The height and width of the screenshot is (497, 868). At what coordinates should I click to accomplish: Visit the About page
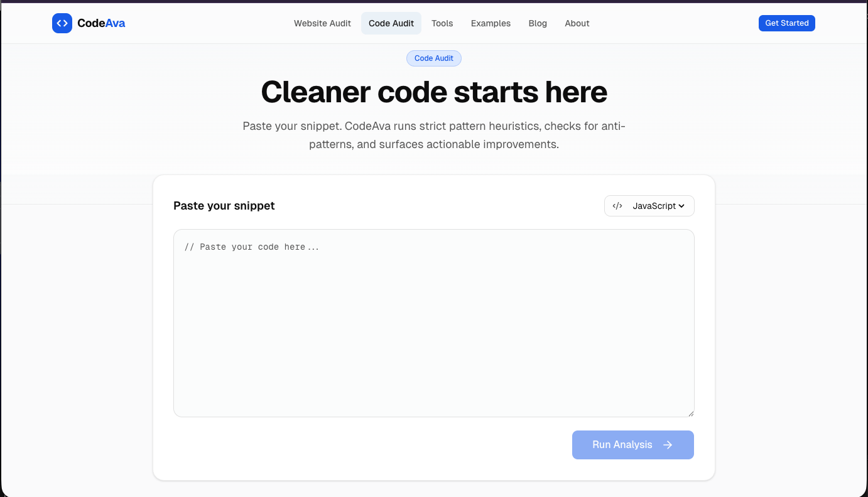pos(577,23)
